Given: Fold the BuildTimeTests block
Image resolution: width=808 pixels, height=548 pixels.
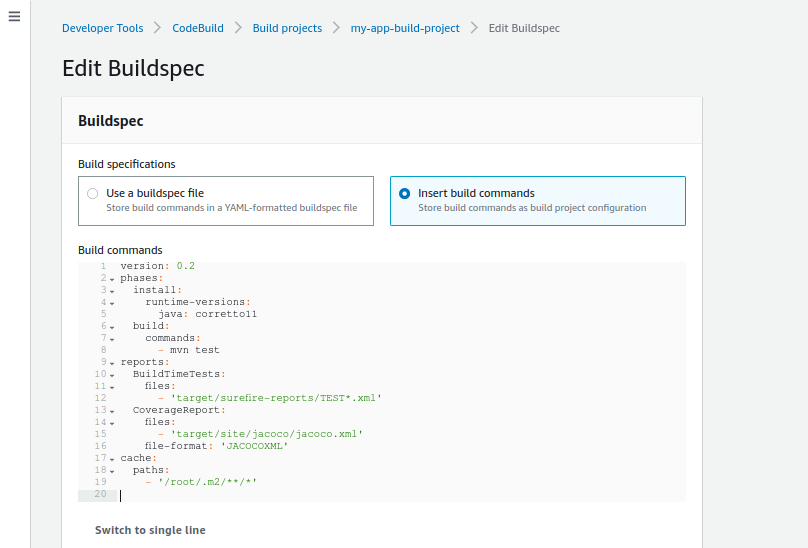Looking at the screenshot, I should pos(112,375).
